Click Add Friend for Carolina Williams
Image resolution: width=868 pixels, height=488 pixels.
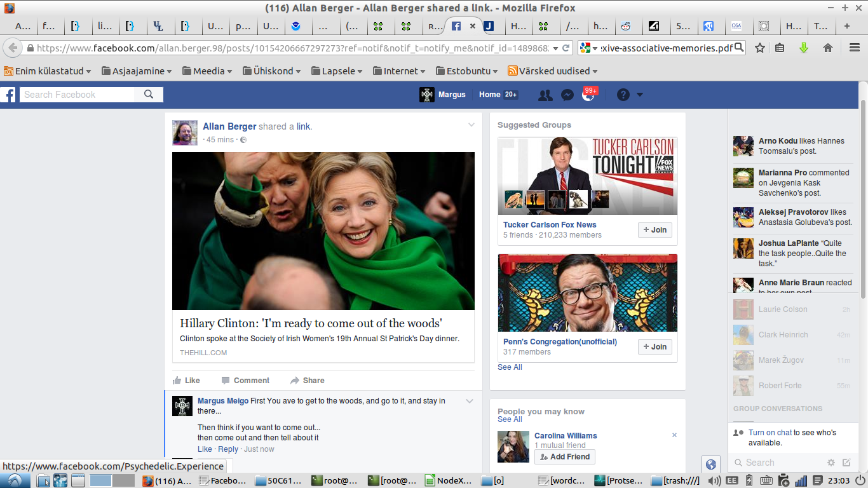[564, 457]
